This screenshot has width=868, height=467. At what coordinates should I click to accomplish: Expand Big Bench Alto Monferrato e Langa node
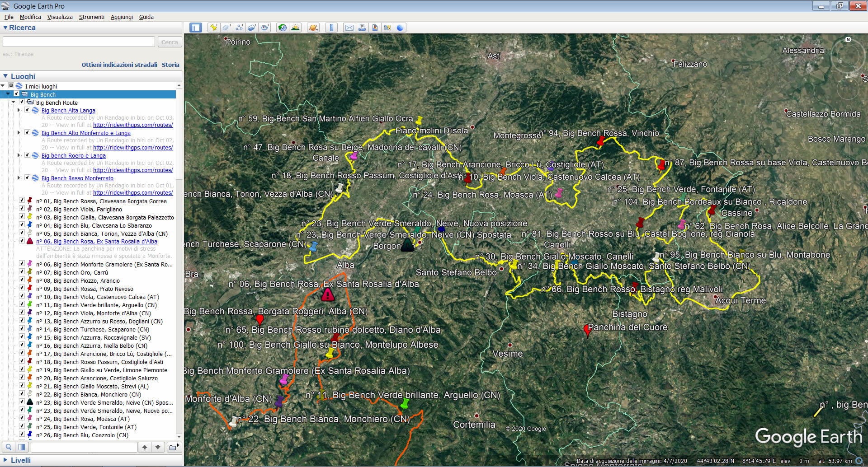[x=19, y=132]
